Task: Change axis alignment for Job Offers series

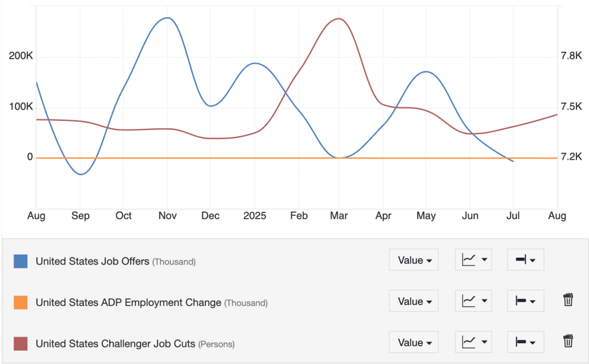Action: (525, 260)
